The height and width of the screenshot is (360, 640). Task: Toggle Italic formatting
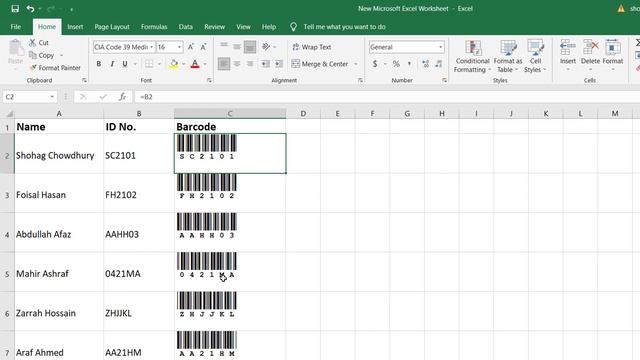(x=112, y=64)
